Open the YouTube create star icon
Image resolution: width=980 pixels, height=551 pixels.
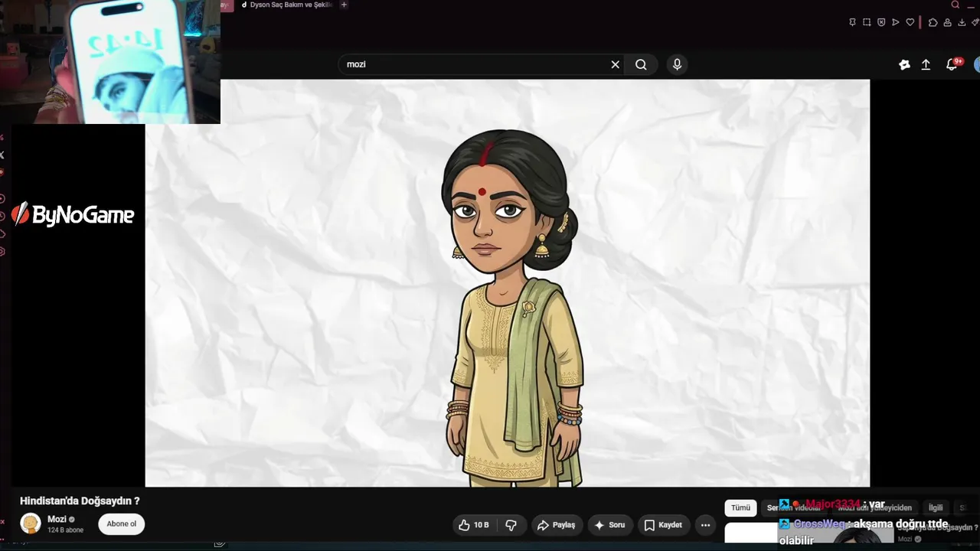pos(904,65)
